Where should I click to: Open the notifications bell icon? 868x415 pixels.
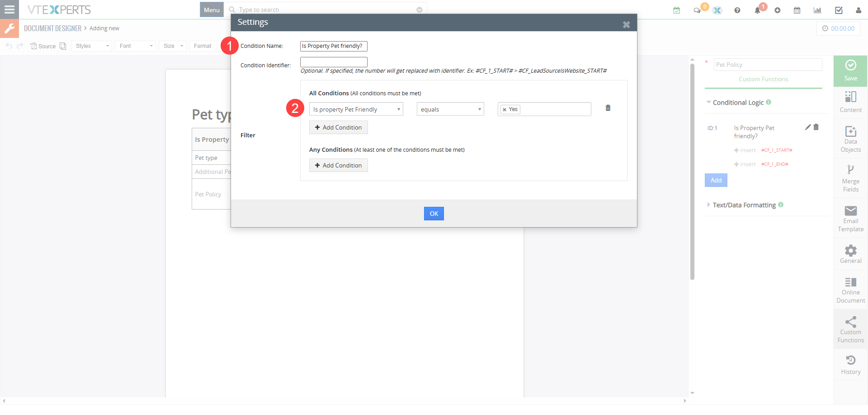(757, 10)
